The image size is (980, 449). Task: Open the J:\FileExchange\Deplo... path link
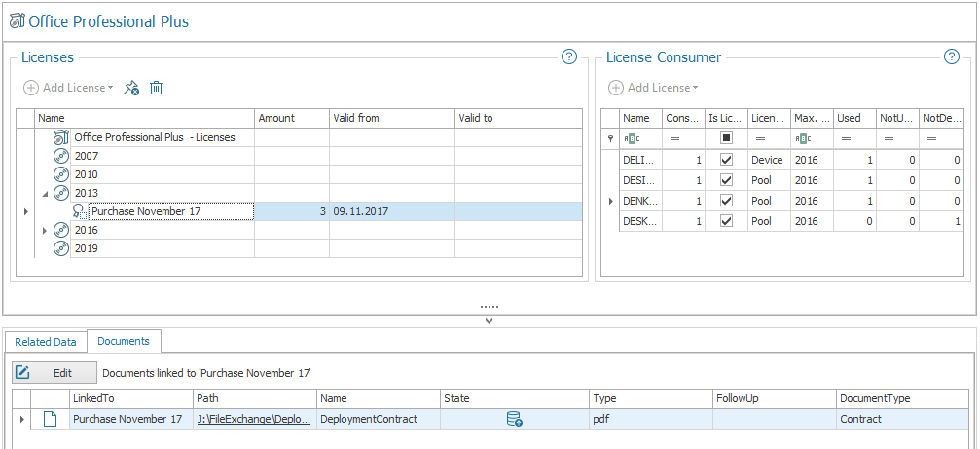tap(254, 419)
